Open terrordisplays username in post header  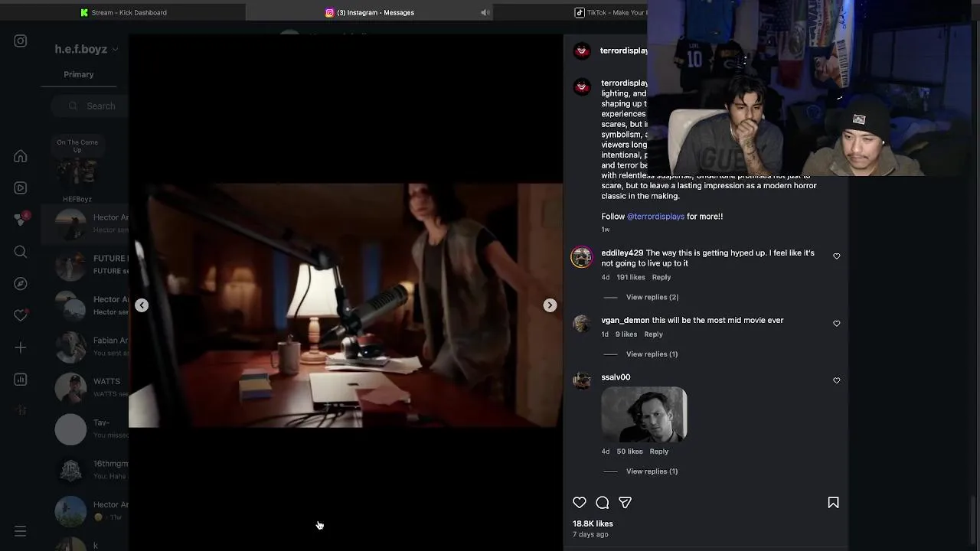(x=624, y=51)
